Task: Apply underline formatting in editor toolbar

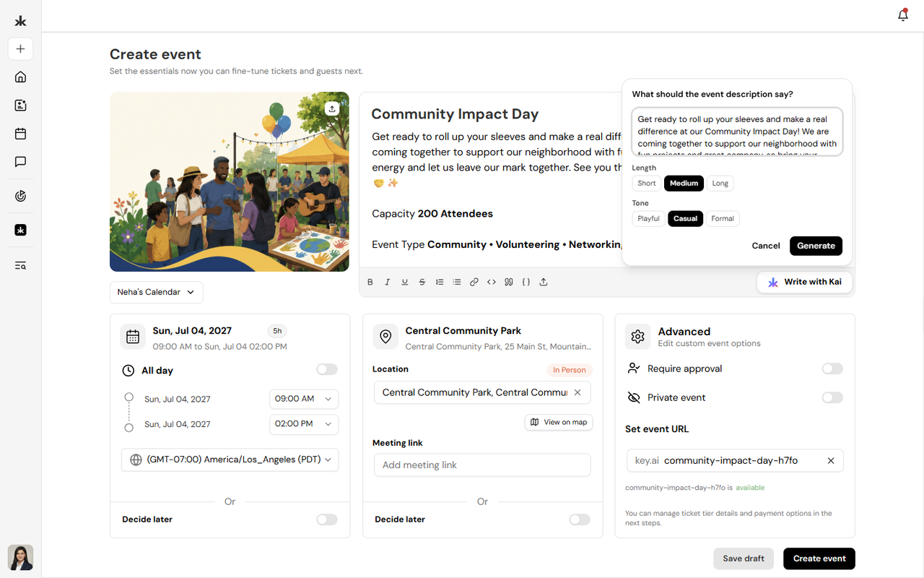Action: click(x=405, y=282)
